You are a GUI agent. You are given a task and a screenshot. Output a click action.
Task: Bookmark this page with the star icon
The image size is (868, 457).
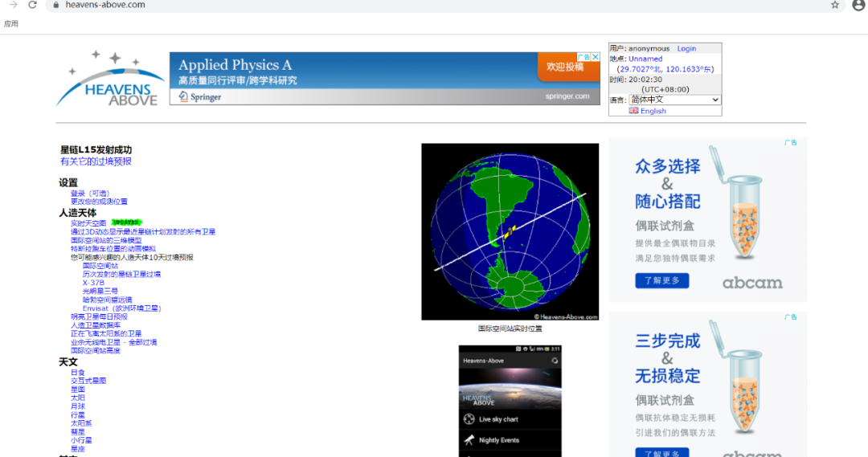click(x=835, y=5)
